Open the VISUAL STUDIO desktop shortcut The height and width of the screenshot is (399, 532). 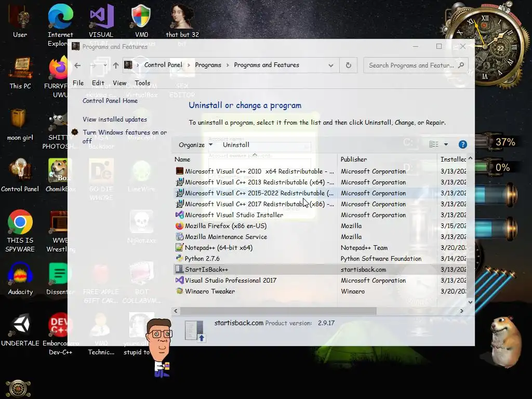(101, 21)
